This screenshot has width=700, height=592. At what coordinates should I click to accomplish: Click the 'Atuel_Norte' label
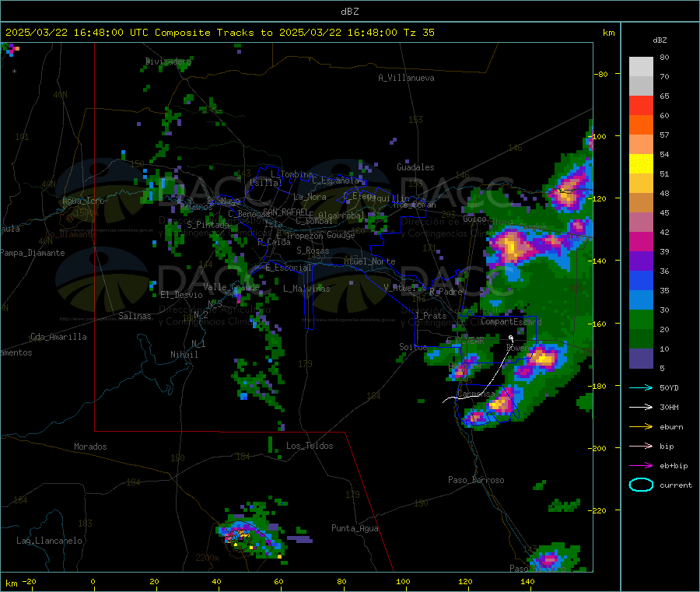click(x=369, y=261)
